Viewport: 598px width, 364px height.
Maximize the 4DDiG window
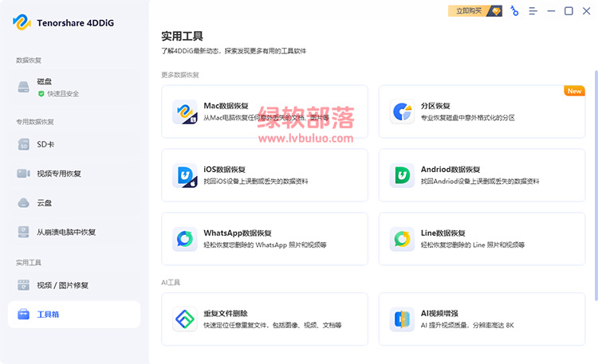point(568,11)
